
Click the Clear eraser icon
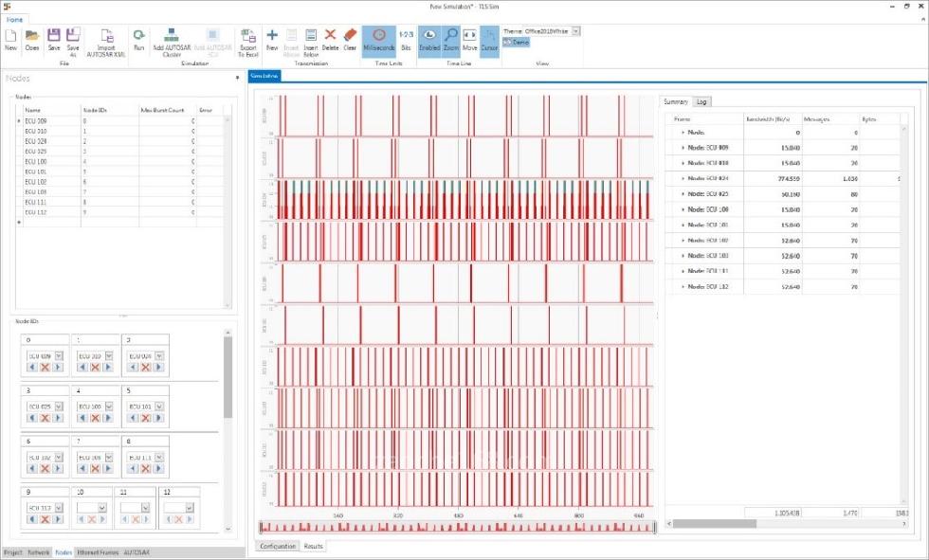click(x=350, y=38)
